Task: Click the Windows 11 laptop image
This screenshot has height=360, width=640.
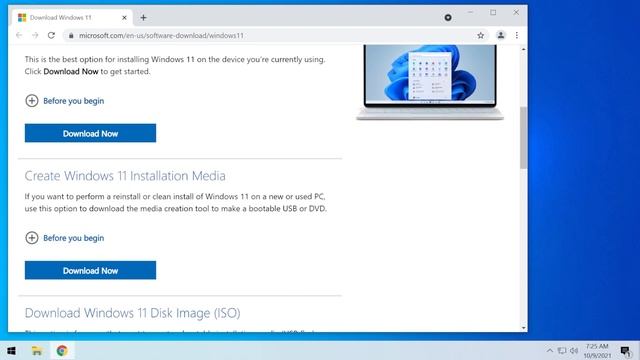Action: (430, 82)
